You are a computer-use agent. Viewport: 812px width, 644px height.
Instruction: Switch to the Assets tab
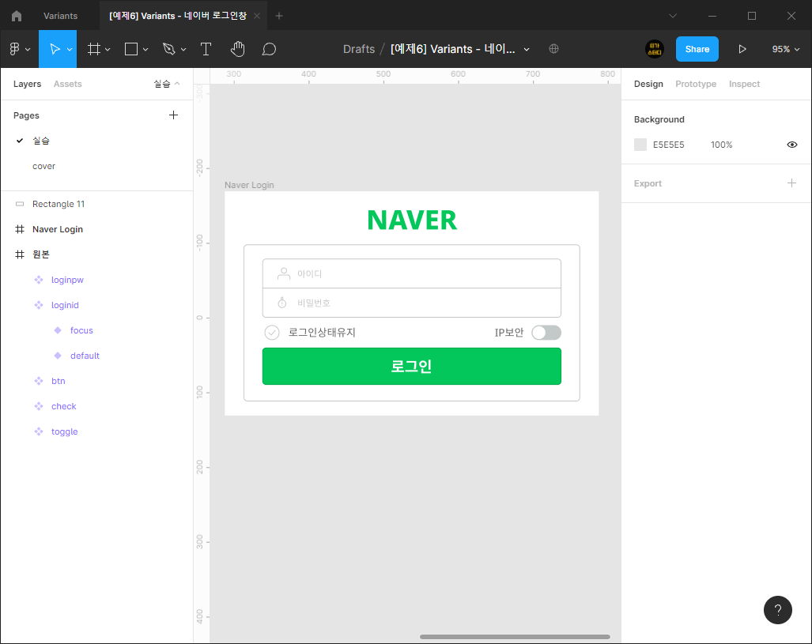point(68,84)
